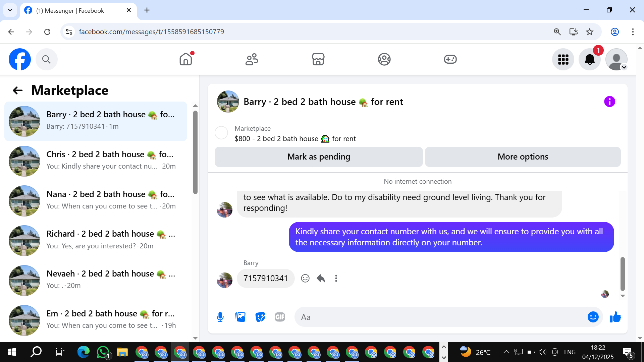
Task: Open the GIF picker
Action: (x=280, y=317)
